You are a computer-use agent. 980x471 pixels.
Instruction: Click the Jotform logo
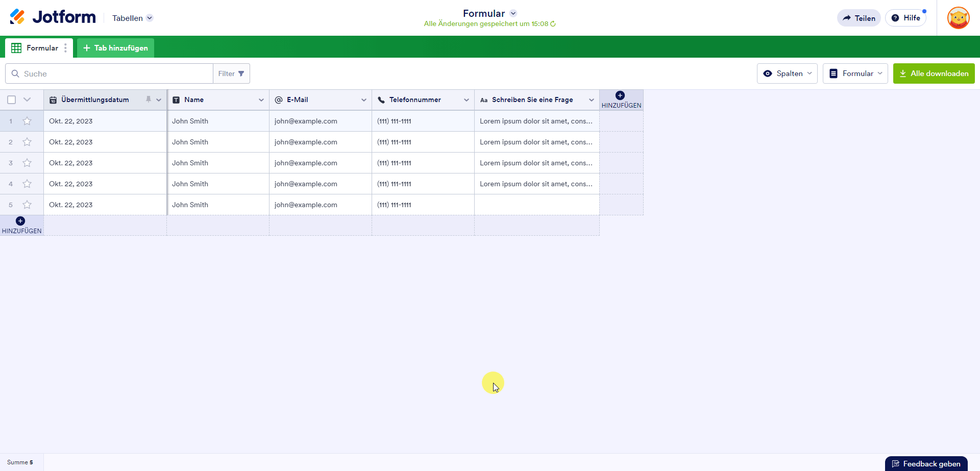pyautogui.click(x=53, y=17)
